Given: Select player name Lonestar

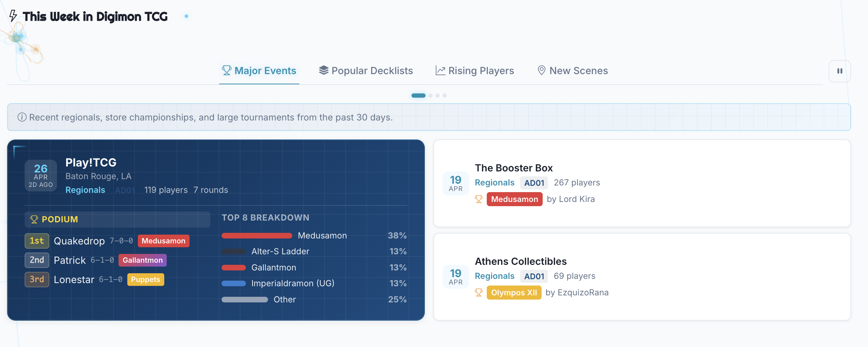Looking at the screenshot, I should click(x=74, y=280).
